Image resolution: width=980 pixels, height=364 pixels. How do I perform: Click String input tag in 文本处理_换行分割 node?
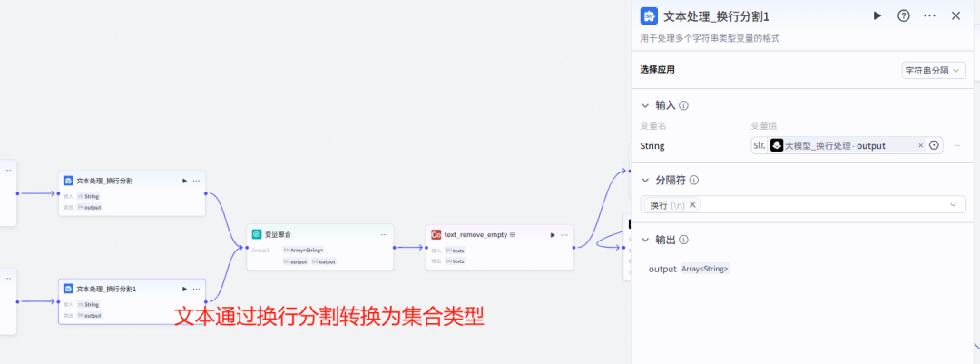89,196
